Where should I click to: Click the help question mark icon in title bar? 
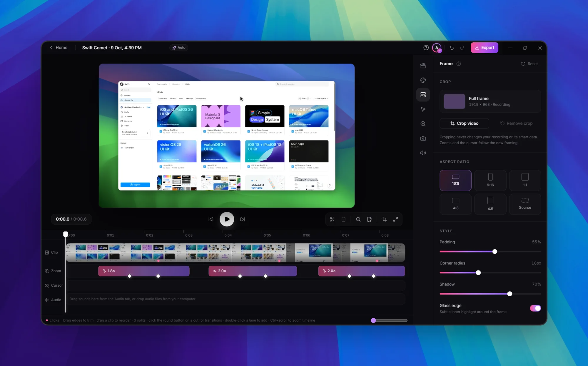coord(426,48)
